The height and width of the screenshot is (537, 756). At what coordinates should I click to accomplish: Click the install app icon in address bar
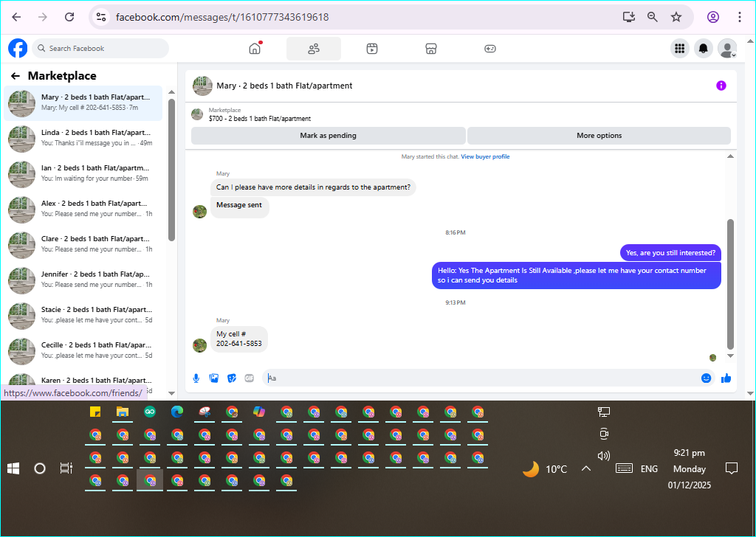[x=628, y=17]
